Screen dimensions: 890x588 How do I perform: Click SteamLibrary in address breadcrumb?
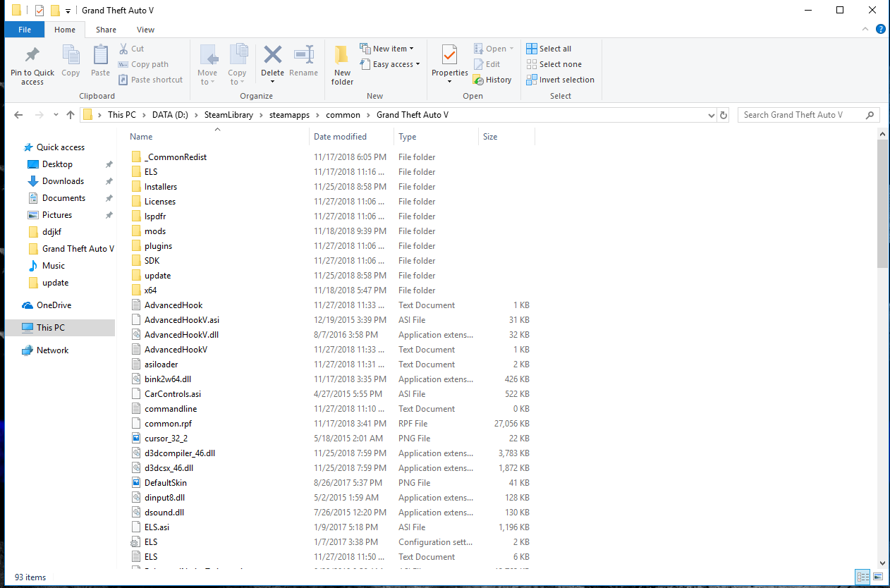coord(228,115)
